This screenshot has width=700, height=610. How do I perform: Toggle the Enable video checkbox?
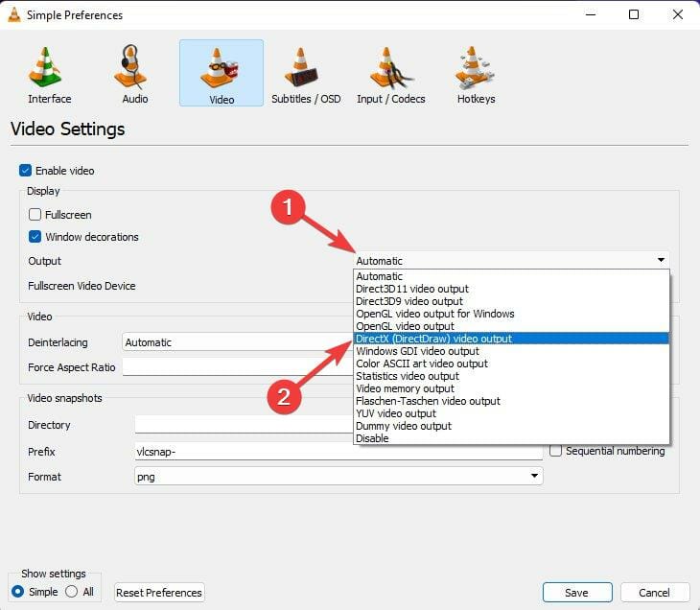pyautogui.click(x=26, y=171)
